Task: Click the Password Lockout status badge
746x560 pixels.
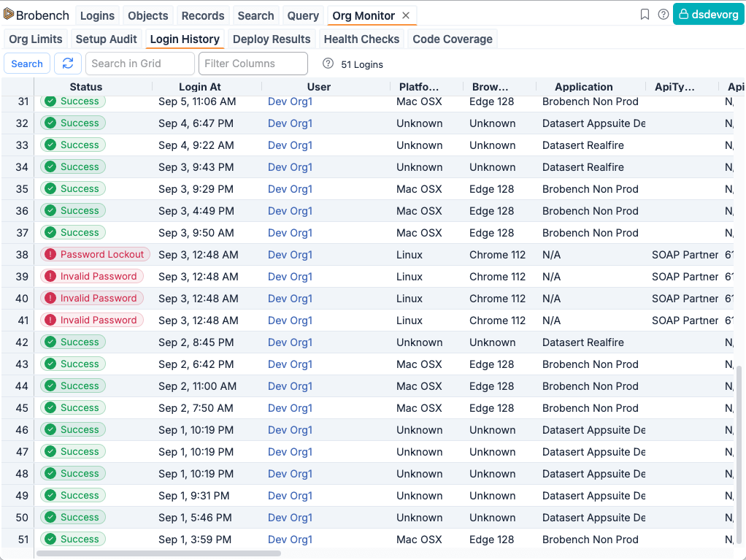Action: 95,255
